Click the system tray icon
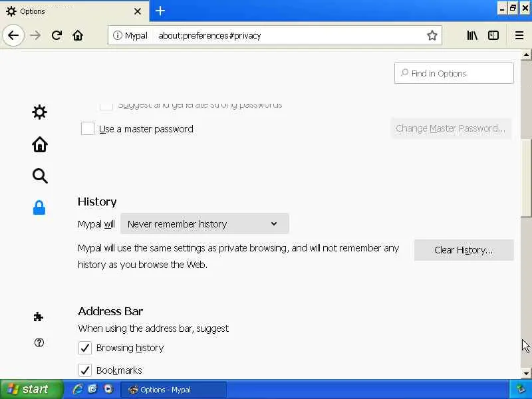Viewport: 532px width, 399px height. (521, 389)
